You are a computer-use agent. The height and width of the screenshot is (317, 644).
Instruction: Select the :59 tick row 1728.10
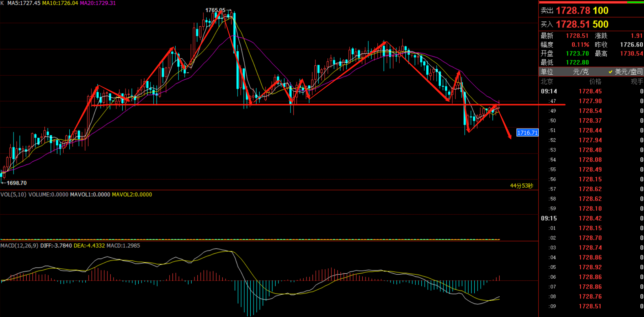pos(592,209)
